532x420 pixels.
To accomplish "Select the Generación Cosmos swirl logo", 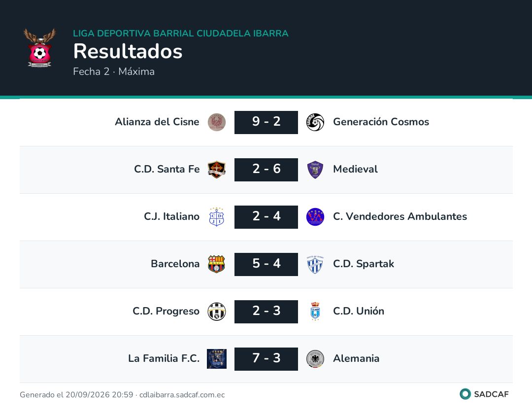I will pyautogui.click(x=315, y=122).
